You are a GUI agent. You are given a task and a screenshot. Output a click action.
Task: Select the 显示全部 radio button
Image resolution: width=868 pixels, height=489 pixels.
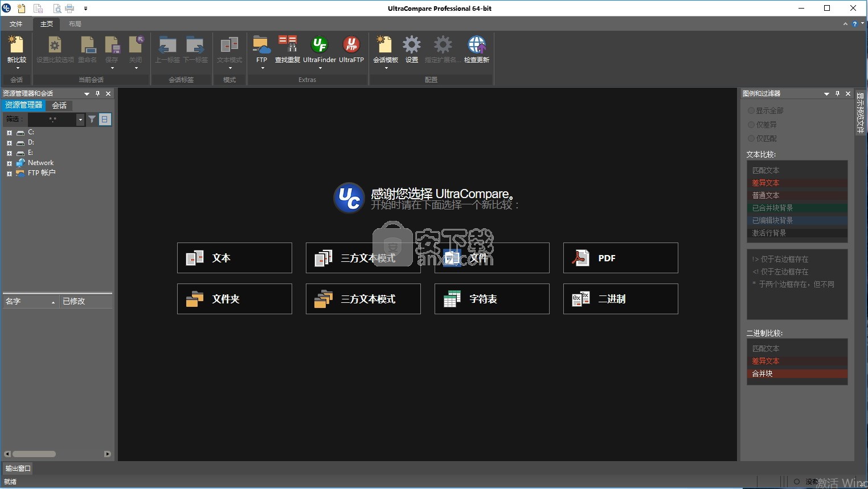coord(751,110)
